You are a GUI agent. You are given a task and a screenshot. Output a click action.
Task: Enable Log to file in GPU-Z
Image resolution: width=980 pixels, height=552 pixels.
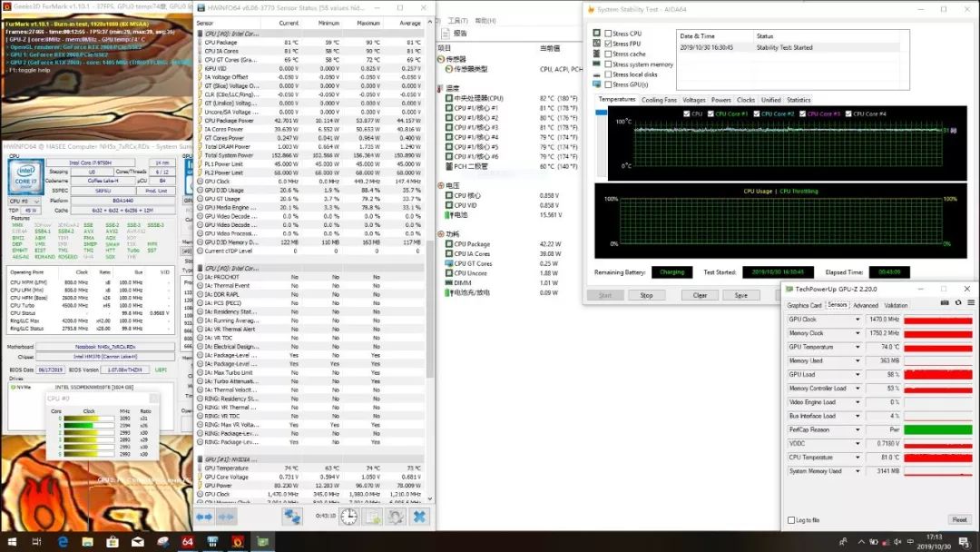tap(790, 520)
